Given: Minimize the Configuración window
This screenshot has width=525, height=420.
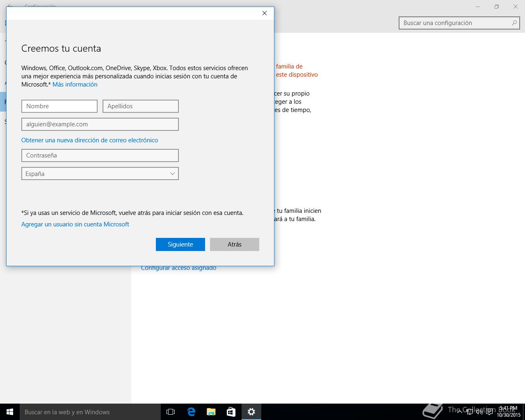Looking at the screenshot, I should pyautogui.click(x=478, y=7).
